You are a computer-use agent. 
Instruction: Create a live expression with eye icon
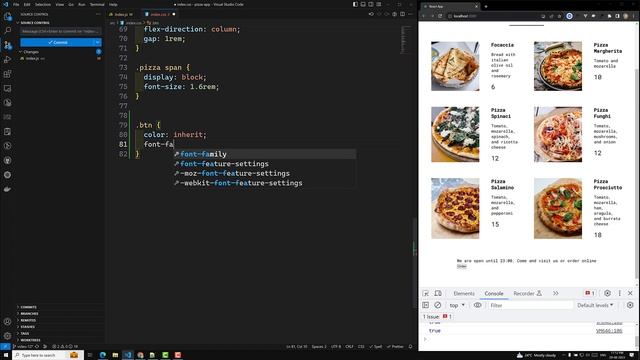[478, 305]
